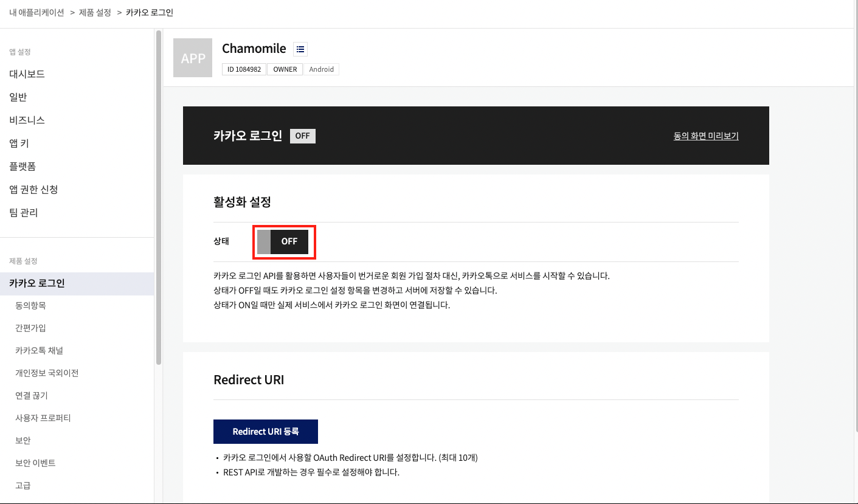Select '비즈니스' in the sidebar
858x504 pixels.
(27, 120)
